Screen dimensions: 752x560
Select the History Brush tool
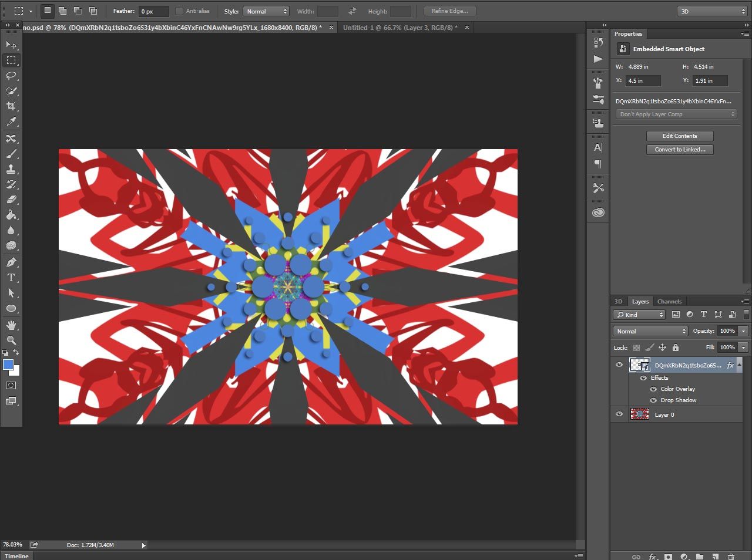[x=11, y=184]
